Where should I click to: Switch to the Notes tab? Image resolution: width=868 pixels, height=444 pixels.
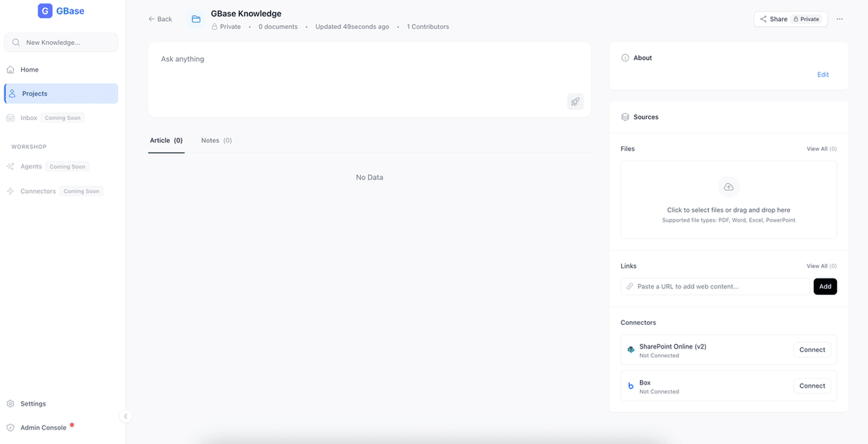click(216, 140)
